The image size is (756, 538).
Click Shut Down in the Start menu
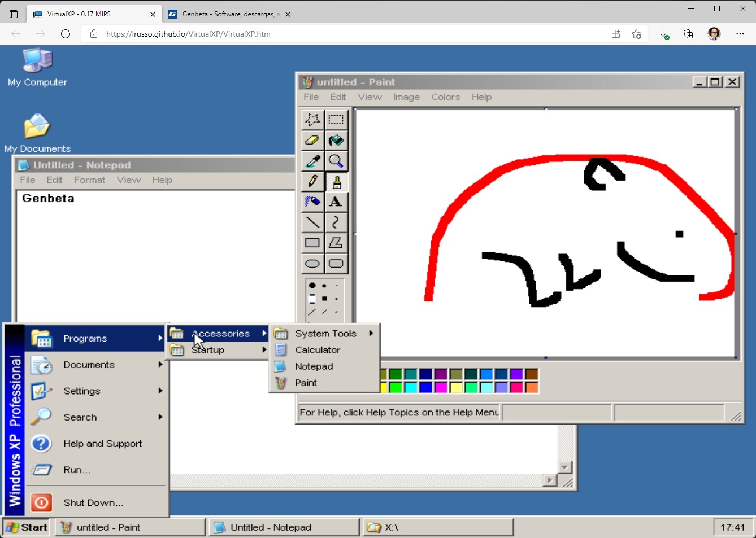pos(93,502)
